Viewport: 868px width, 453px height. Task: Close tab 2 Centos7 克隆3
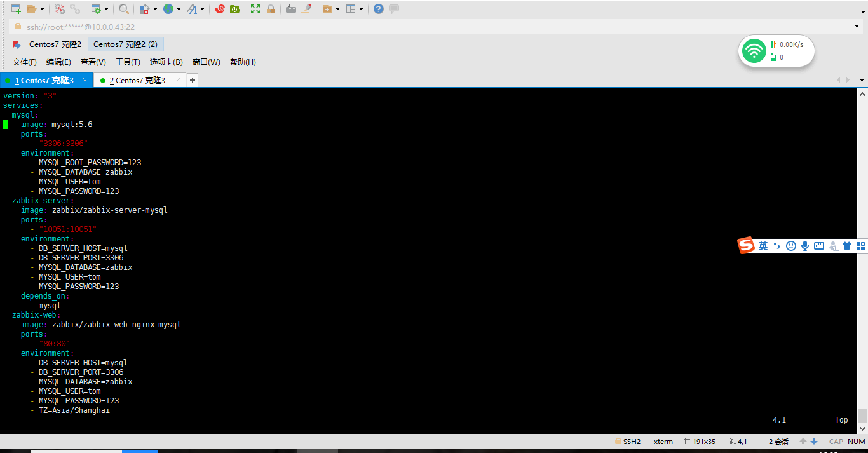point(179,80)
